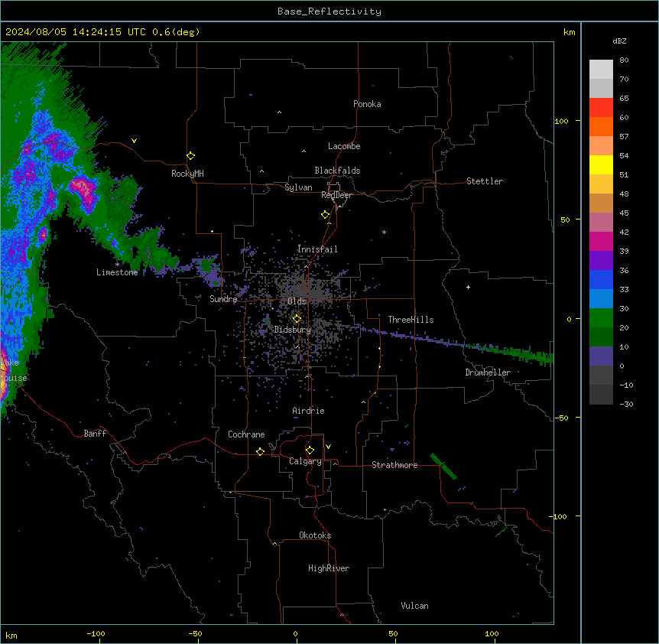Select the Sylvan label on the map
The height and width of the screenshot is (644, 659).
tap(298, 187)
